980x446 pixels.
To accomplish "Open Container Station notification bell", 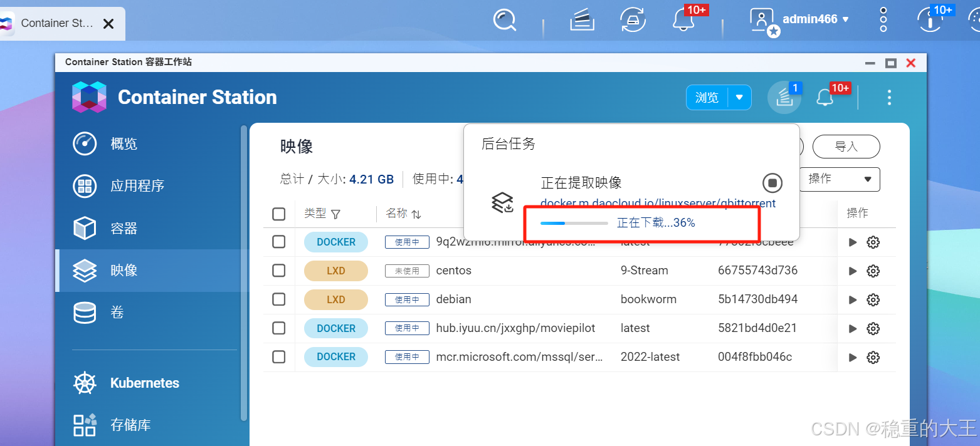I will pyautogui.click(x=825, y=98).
